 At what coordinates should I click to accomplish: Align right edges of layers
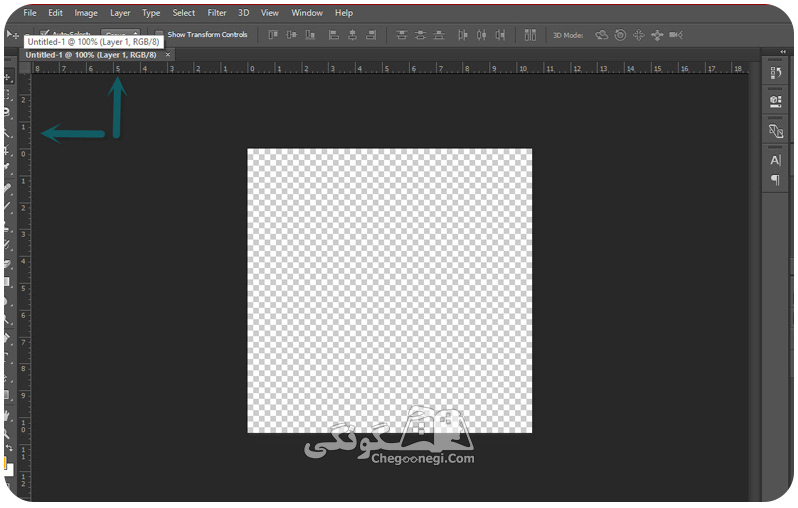[x=371, y=35]
